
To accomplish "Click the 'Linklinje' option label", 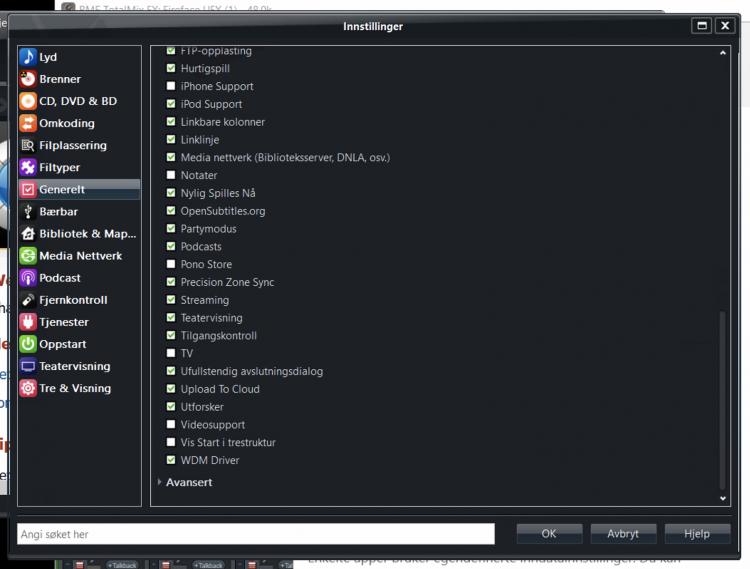I will tap(200, 140).
